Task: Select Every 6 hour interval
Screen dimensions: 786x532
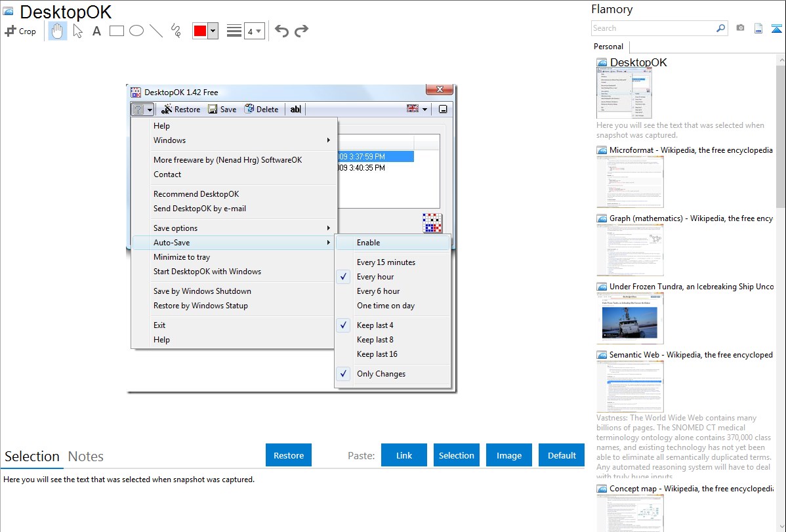Action: [x=393, y=291]
